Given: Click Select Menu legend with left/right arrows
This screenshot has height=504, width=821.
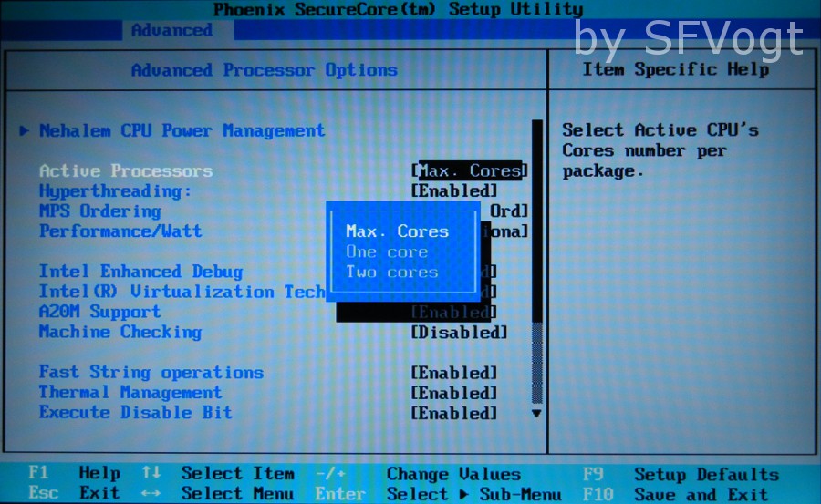Looking at the screenshot, I should 218,493.
